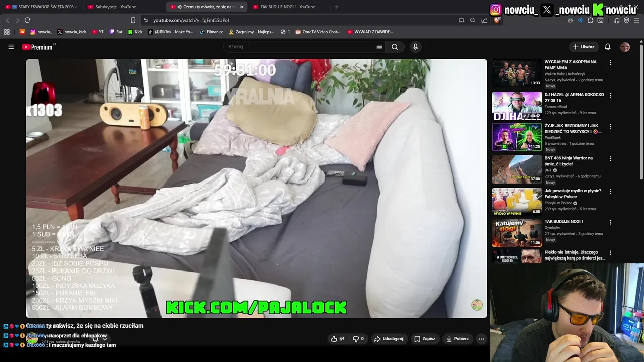Dislike the video with thumbs down
The width and height of the screenshot is (644, 362).
[358, 339]
